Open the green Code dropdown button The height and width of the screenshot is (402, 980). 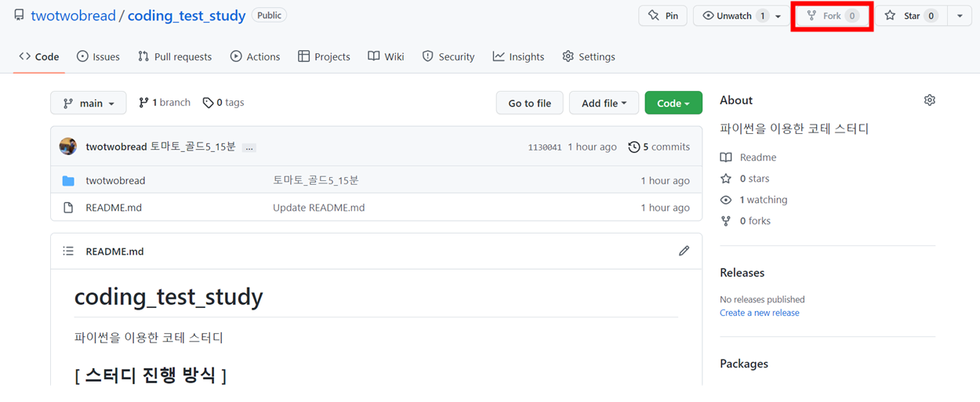pyautogui.click(x=673, y=103)
